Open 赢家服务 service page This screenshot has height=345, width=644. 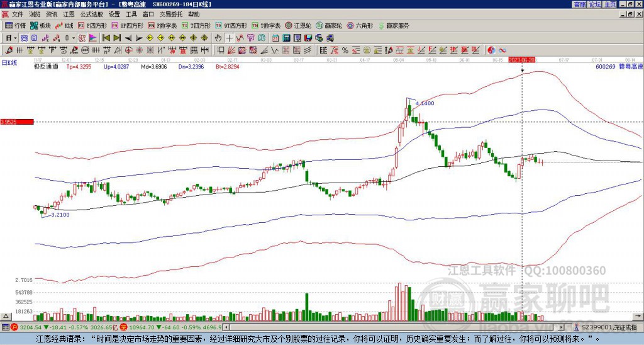pyautogui.click(x=394, y=25)
